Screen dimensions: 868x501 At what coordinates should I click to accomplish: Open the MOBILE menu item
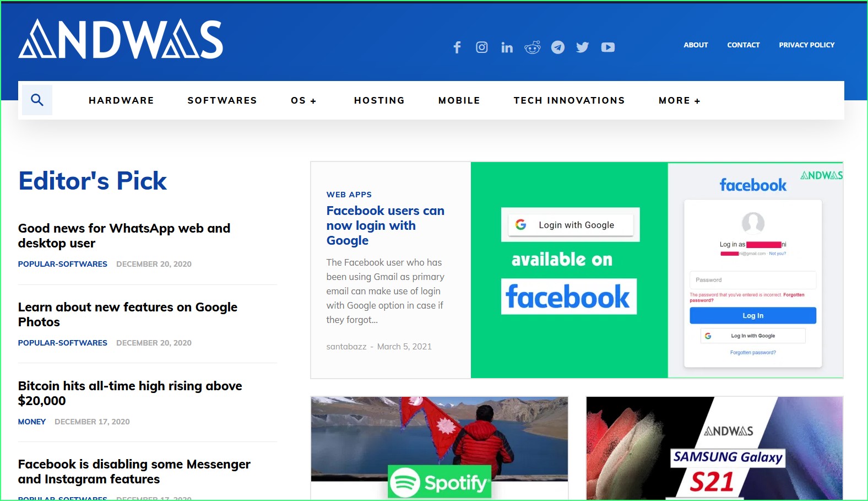pyautogui.click(x=459, y=100)
